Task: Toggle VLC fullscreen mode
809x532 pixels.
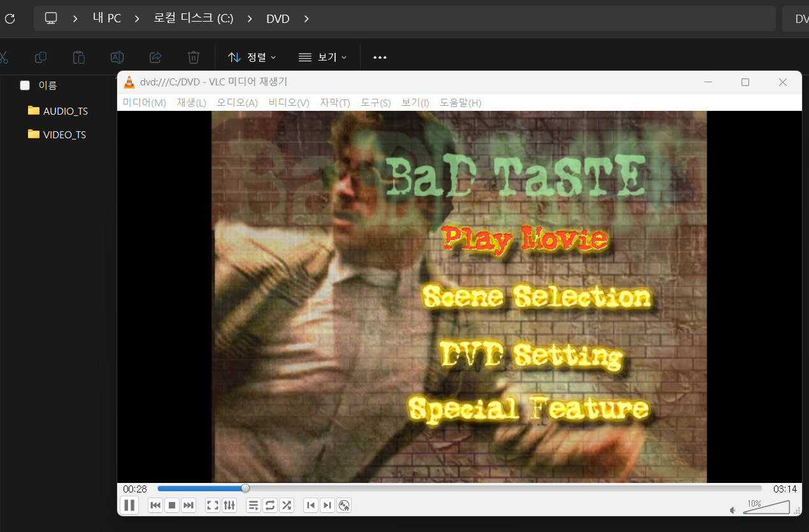Action: coord(213,505)
